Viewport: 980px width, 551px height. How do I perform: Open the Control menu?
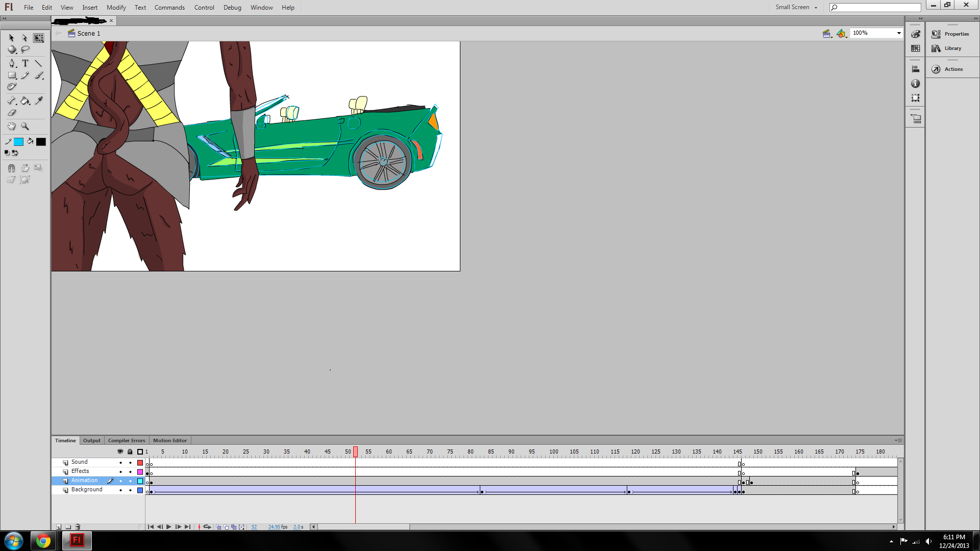pyautogui.click(x=204, y=7)
